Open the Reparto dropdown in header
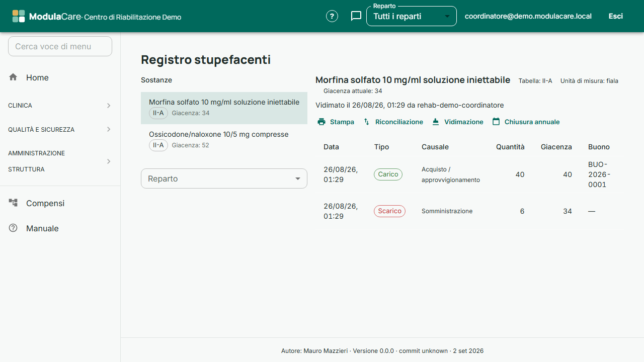Screen dimensions: 644x362 412,16
